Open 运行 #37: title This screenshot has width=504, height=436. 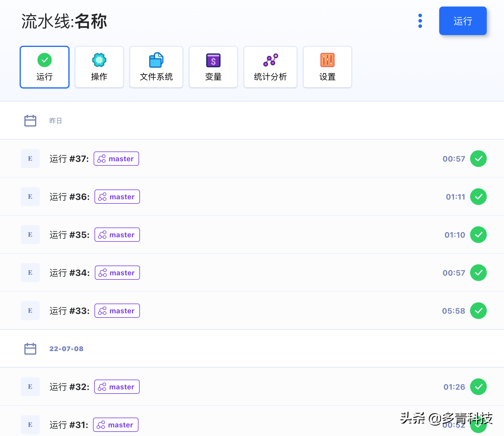click(69, 159)
